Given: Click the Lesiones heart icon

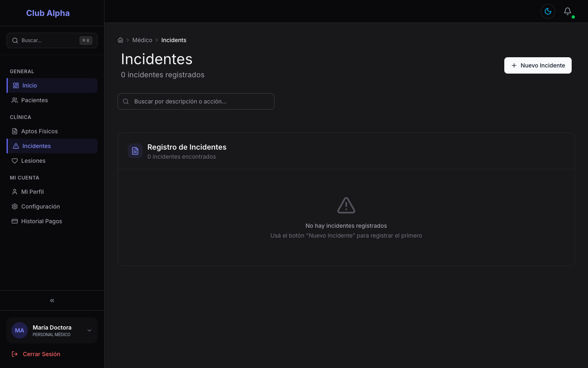Looking at the screenshot, I should 15,161.
